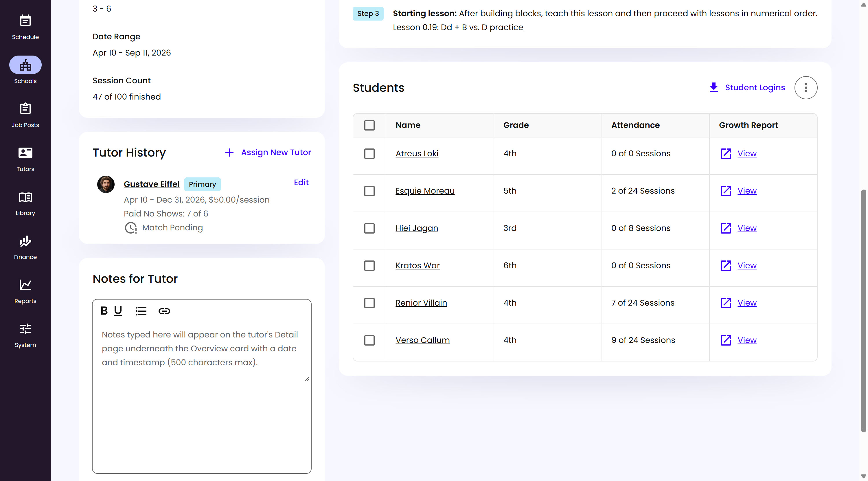Open Finance in the sidebar
The height and width of the screenshot is (481, 868).
click(25, 247)
